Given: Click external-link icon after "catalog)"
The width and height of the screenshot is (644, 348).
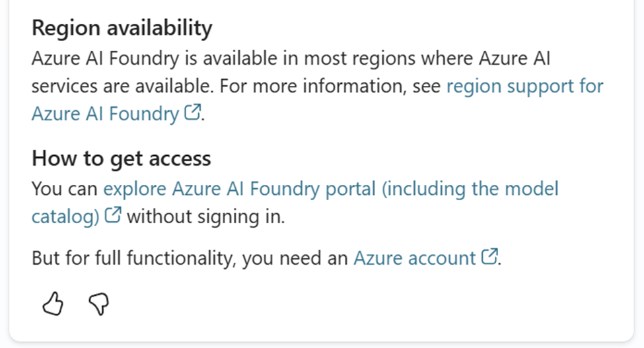Looking at the screenshot, I should (x=114, y=216).
